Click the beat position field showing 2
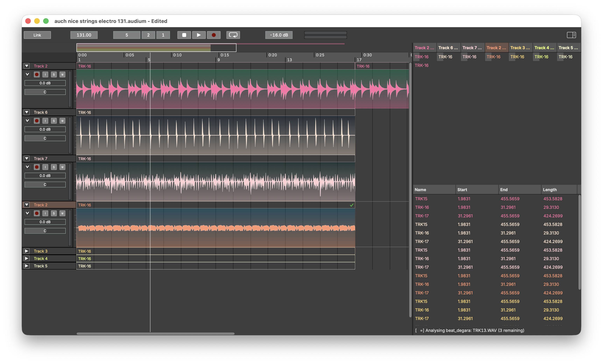Viewport: 603px width, 364px height. pyautogui.click(x=148, y=35)
